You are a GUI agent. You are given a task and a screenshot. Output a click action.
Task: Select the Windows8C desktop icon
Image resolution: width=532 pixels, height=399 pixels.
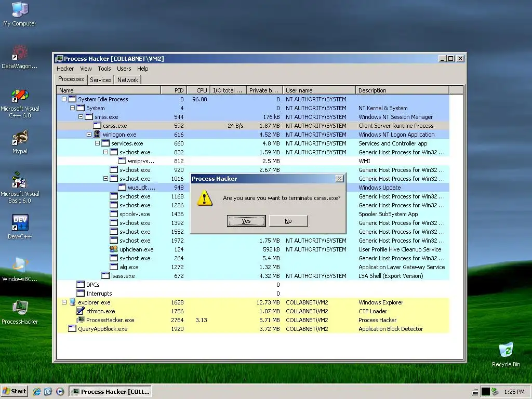(x=20, y=270)
